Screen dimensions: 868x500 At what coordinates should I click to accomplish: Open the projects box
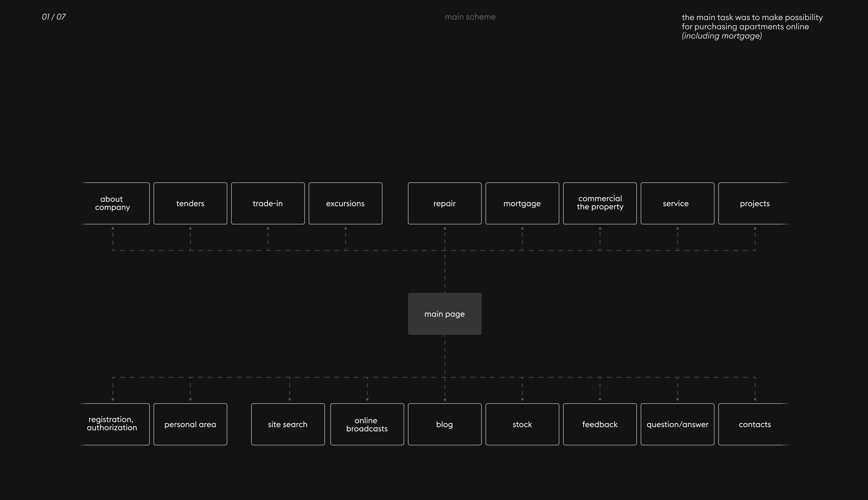pyautogui.click(x=754, y=203)
